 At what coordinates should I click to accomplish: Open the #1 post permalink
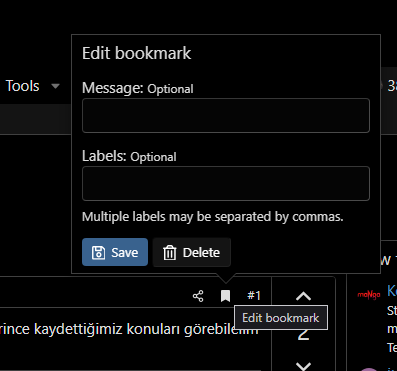[254, 296]
